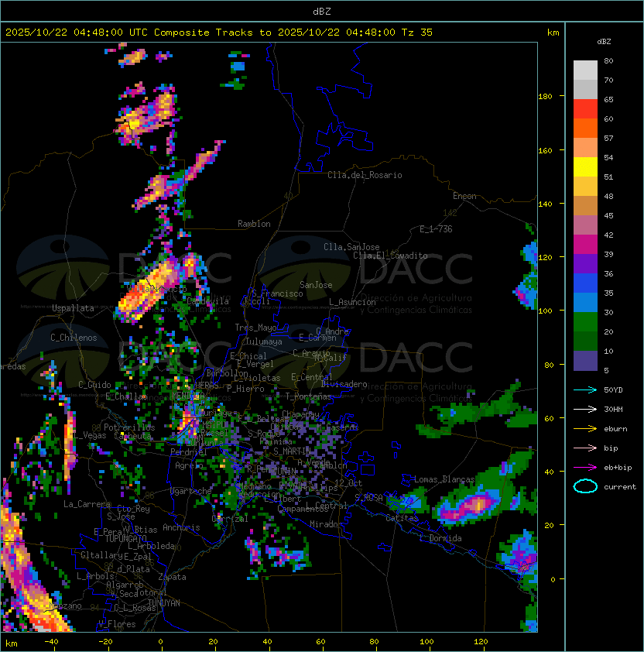This screenshot has width=644, height=652.
Task: Select the 60 dBZ orange color swatch
Action: [x=585, y=128]
